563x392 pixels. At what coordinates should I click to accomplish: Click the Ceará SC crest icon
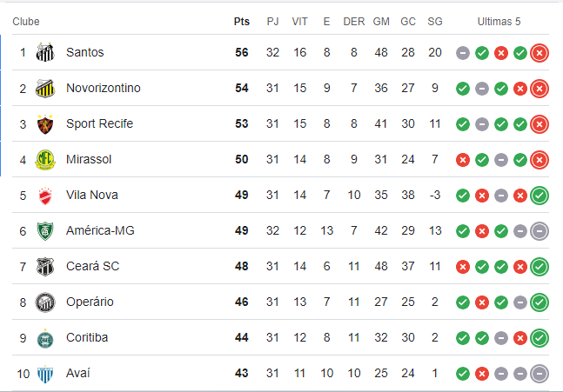coord(45,267)
